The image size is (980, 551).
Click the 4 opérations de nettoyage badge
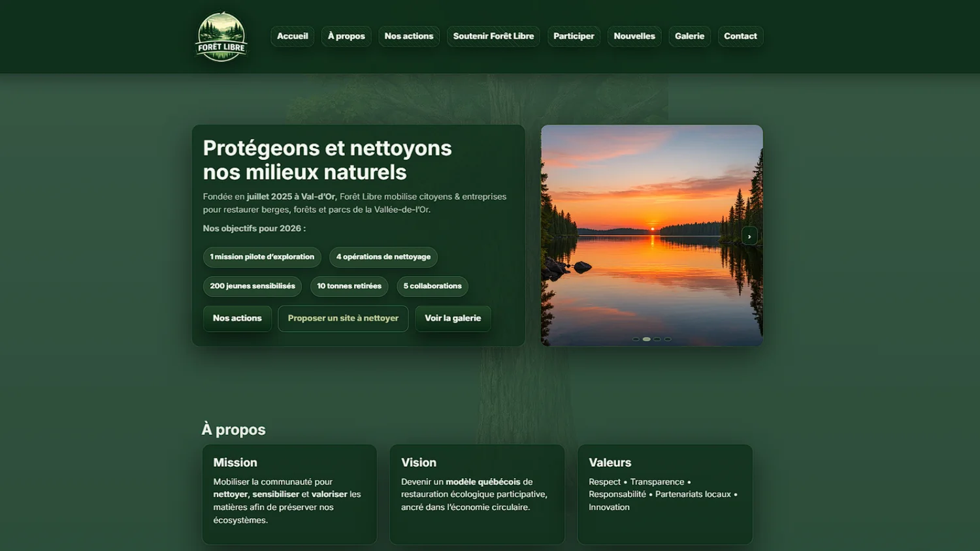click(384, 257)
